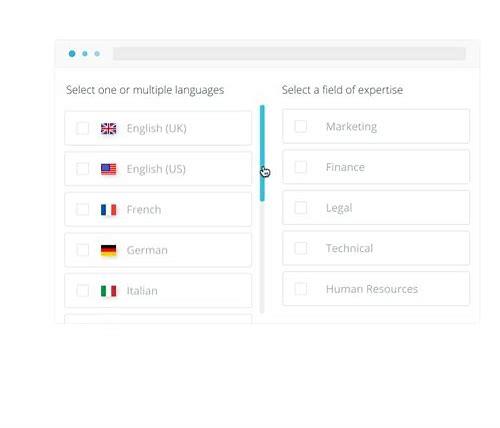This screenshot has height=428, width=500.
Task: Click the French flag icon
Action: pos(109,210)
